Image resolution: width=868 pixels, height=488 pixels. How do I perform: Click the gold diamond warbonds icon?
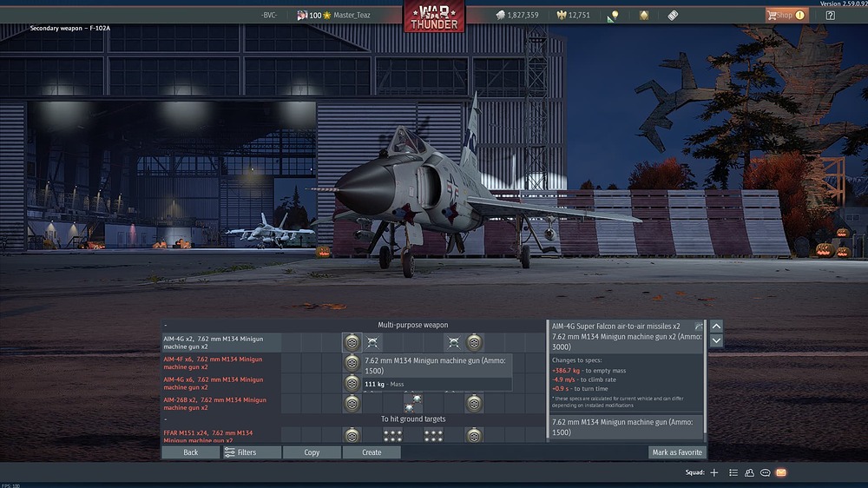click(644, 16)
